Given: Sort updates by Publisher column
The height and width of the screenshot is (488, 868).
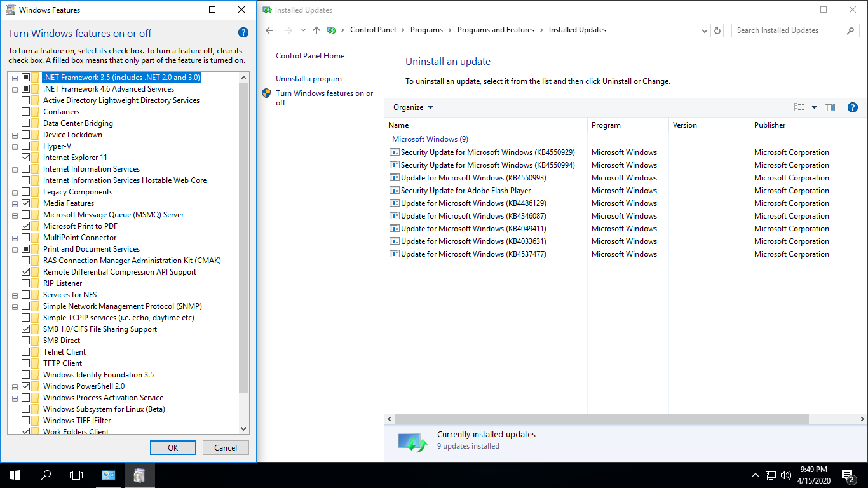Looking at the screenshot, I should click(809, 125).
